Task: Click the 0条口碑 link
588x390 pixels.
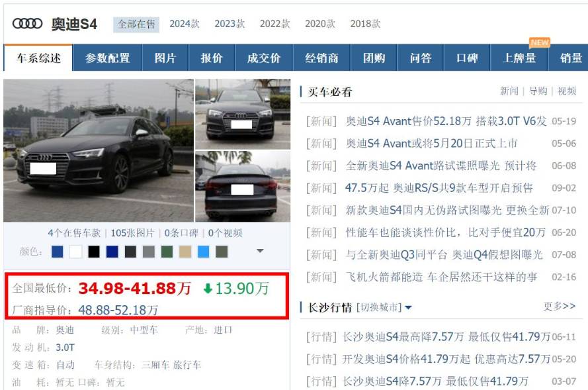Action: 181,233
